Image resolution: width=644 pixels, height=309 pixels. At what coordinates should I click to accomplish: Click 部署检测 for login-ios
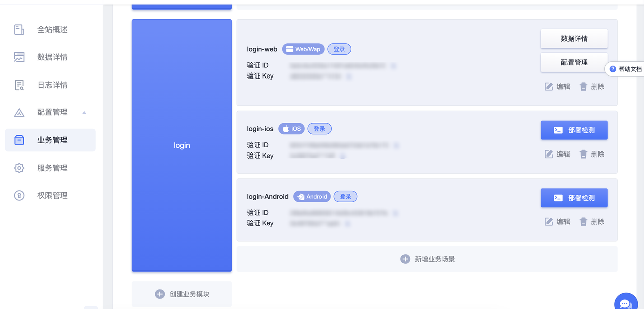pos(574,130)
